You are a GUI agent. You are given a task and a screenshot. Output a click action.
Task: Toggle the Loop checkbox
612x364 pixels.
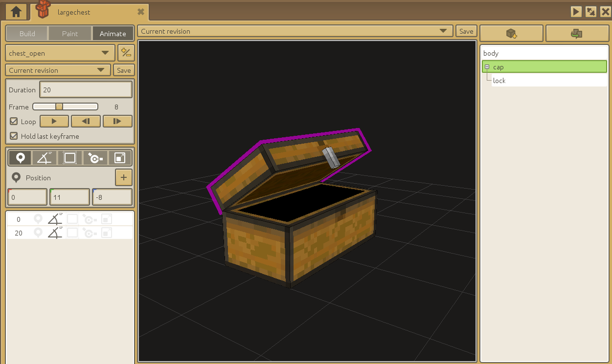[14, 121]
